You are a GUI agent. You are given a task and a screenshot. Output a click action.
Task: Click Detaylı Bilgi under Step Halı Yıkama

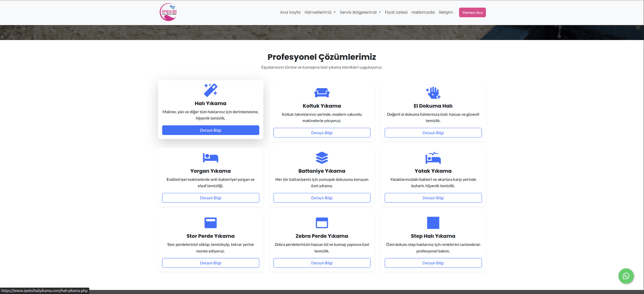tap(433, 263)
